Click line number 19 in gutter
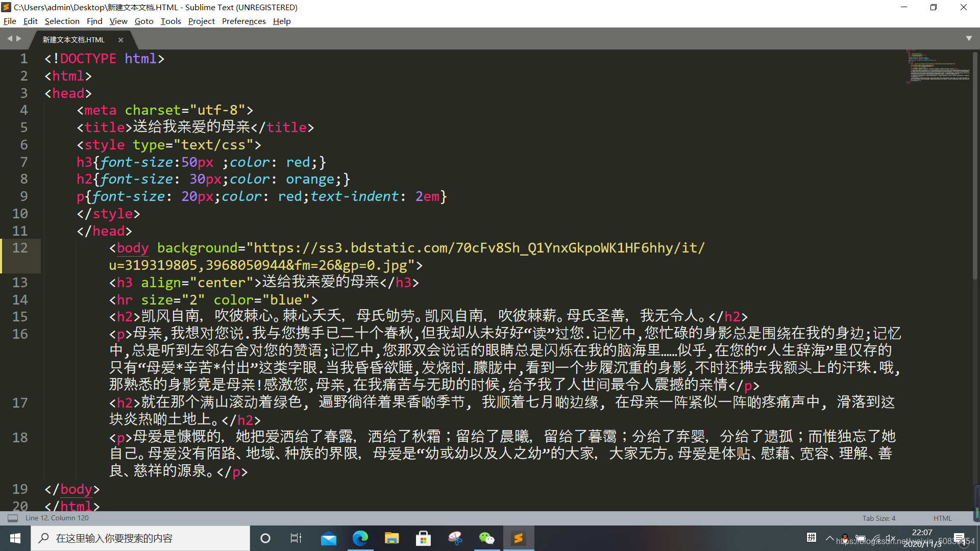Viewport: 980px width, 551px height. click(x=20, y=489)
